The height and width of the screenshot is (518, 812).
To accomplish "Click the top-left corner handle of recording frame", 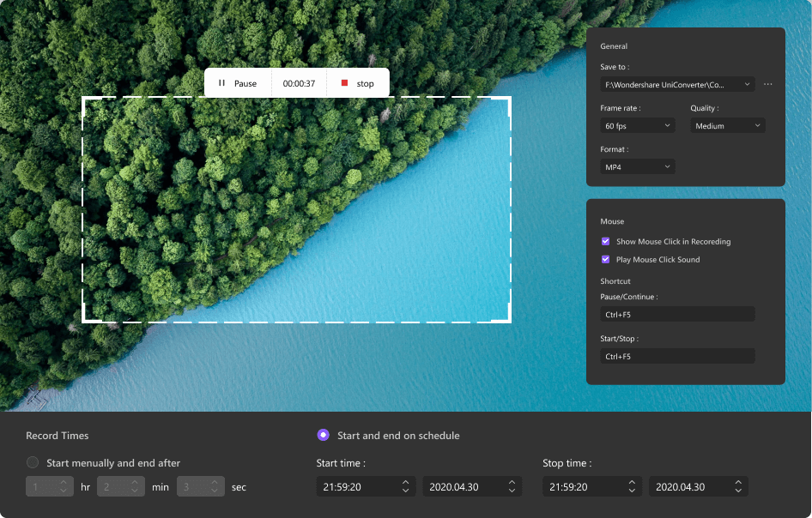I will point(86,99).
